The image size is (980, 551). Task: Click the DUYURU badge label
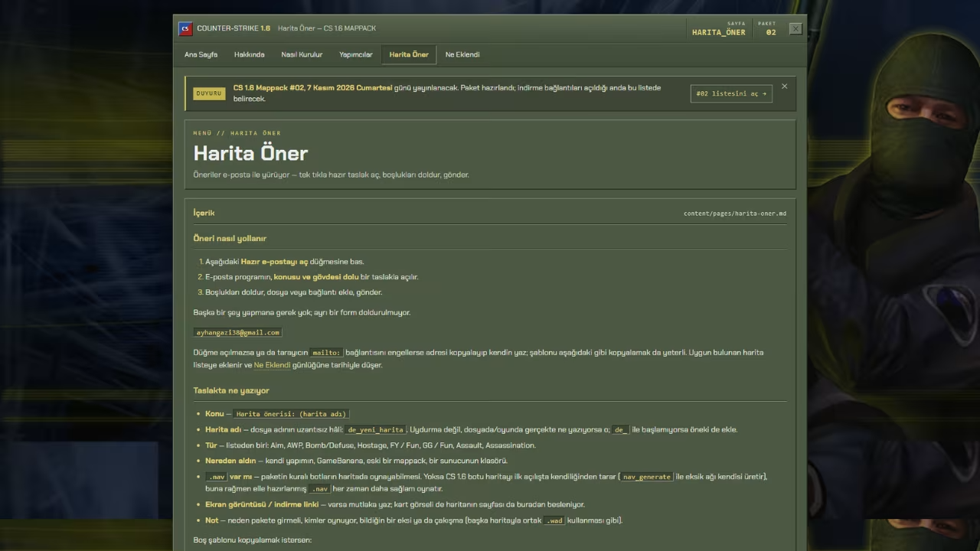click(209, 93)
